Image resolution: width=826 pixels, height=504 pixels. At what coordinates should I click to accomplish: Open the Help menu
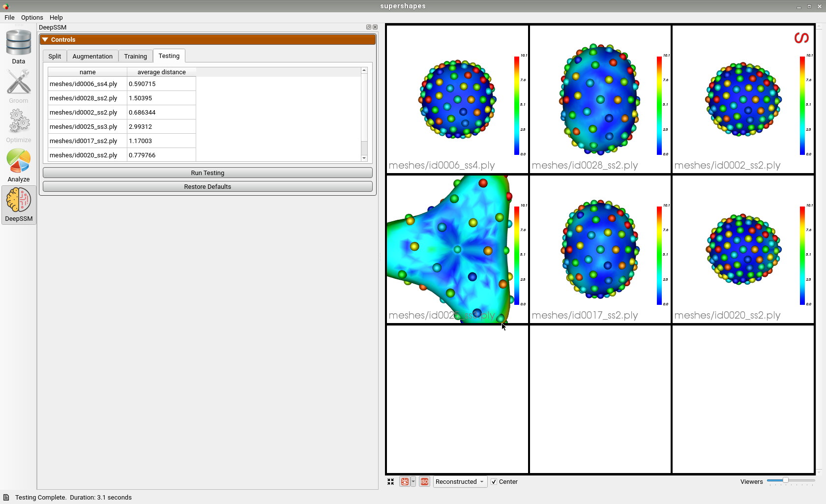coord(56,17)
